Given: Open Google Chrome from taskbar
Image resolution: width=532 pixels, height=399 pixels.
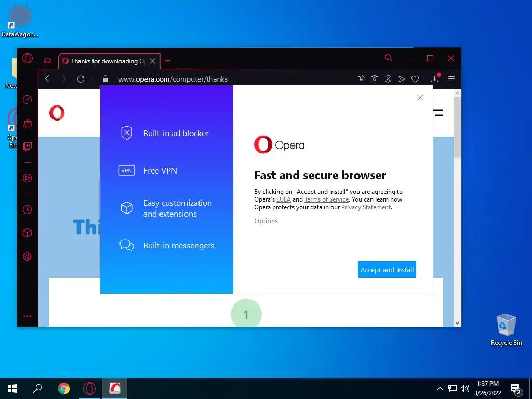Looking at the screenshot, I should [x=63, y=389].
